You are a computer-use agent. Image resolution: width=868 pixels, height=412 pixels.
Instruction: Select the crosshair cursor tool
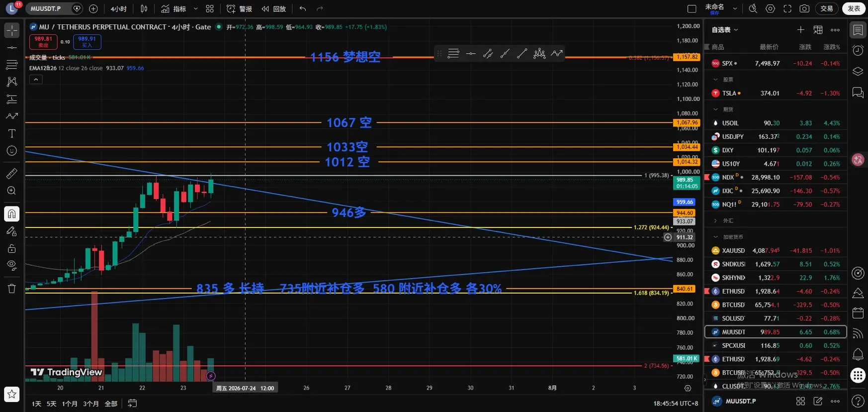[x=12, y=30]
